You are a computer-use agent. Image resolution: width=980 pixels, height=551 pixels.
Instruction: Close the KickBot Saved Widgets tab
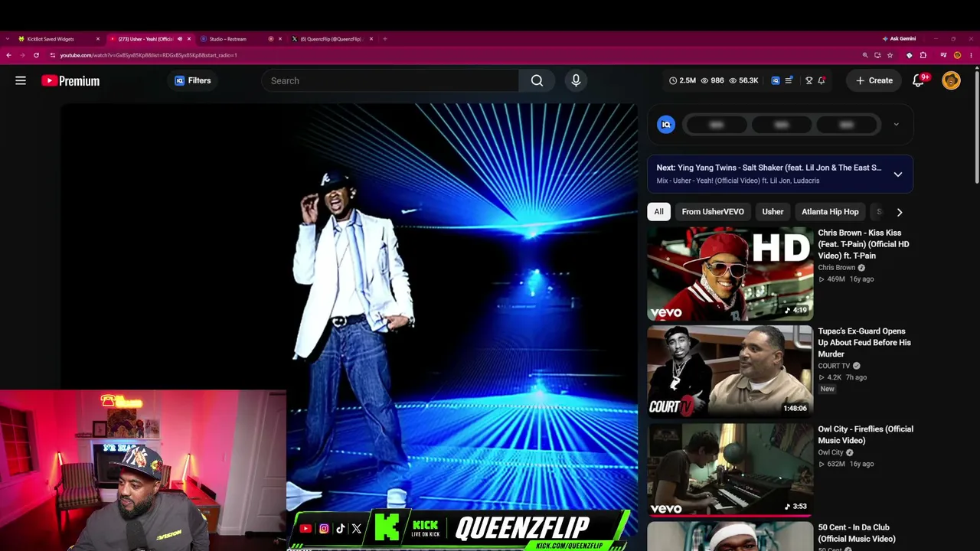(x=98, y=39)
